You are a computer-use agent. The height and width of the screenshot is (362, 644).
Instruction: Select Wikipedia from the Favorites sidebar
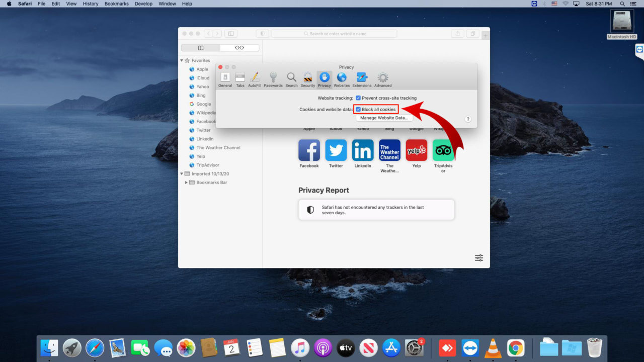click(206, 113)
